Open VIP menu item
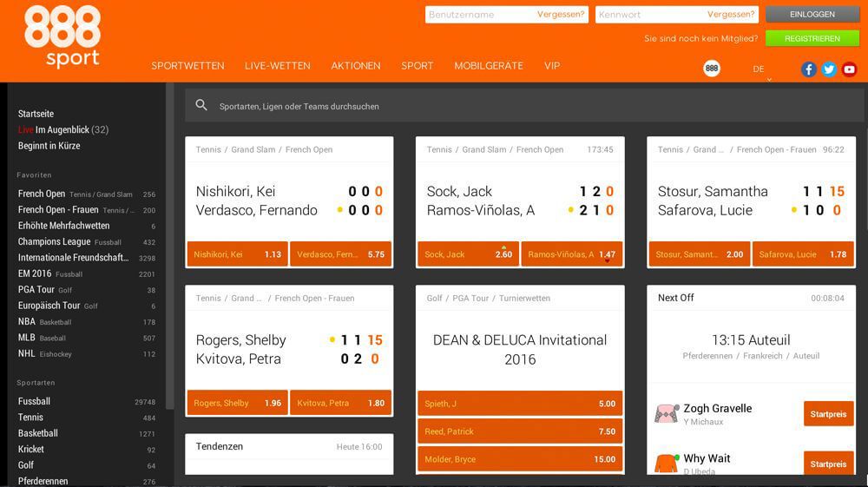 (x=552, y=66)
